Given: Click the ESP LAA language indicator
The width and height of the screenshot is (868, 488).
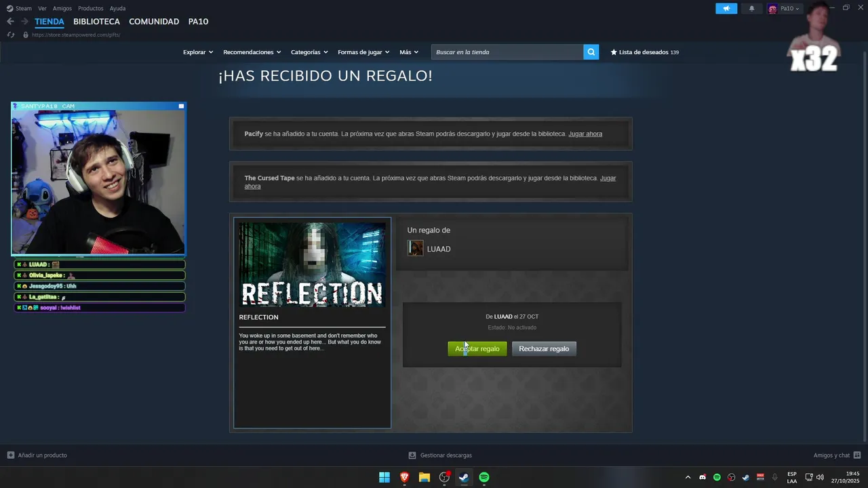Looking at the screenshot, I should coord(792,477).
